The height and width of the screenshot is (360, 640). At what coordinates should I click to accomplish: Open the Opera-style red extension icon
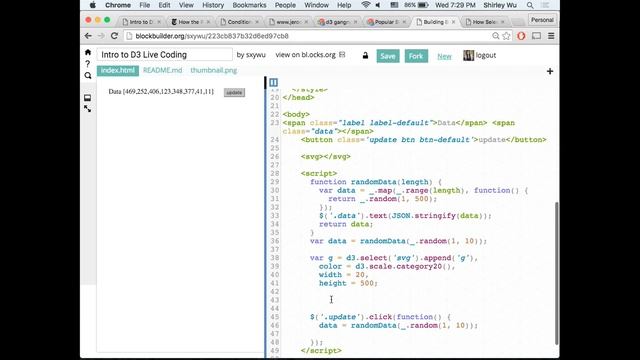click(521, 36)
